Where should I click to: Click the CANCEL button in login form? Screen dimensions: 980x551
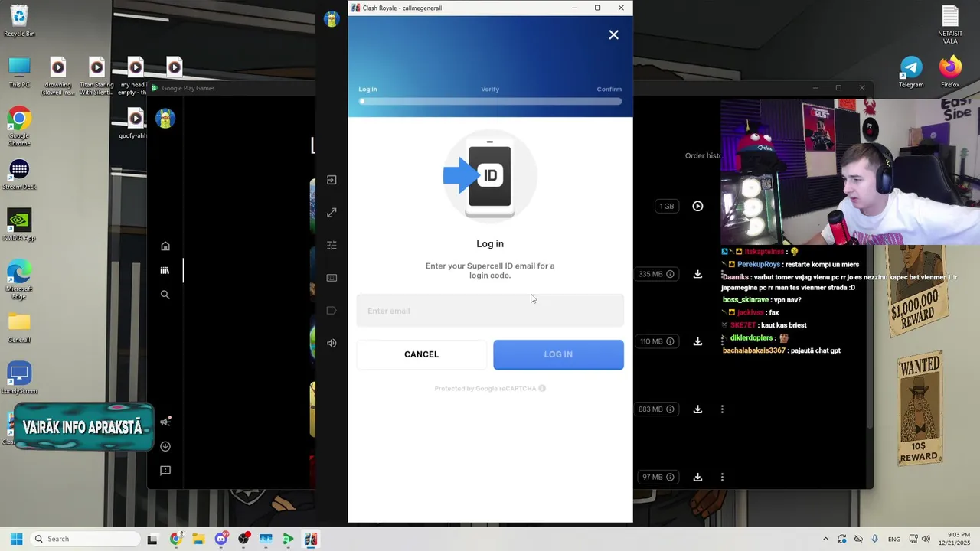pos(421,354)
